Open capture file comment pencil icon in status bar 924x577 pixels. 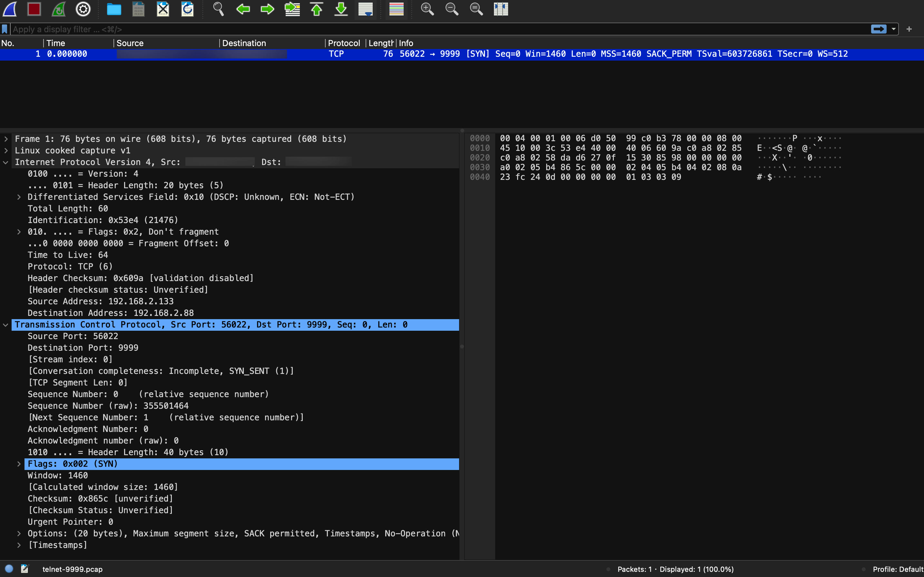point(25,569)
